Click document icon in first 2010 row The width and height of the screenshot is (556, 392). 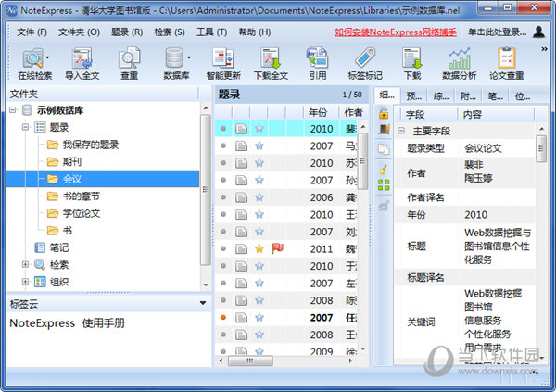241,129
